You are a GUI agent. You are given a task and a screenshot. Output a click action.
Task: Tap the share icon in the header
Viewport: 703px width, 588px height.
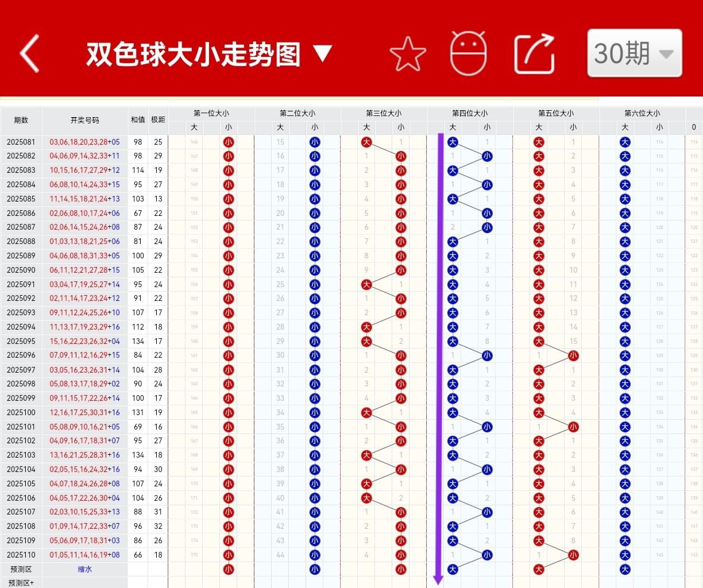[x=534, y=53]
